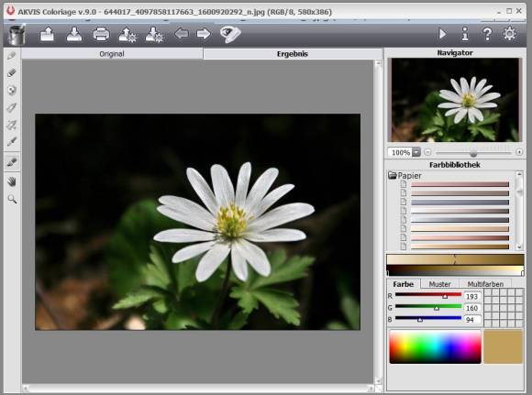Open program info via the 'i' icon
532x395 pixels.
465,34
